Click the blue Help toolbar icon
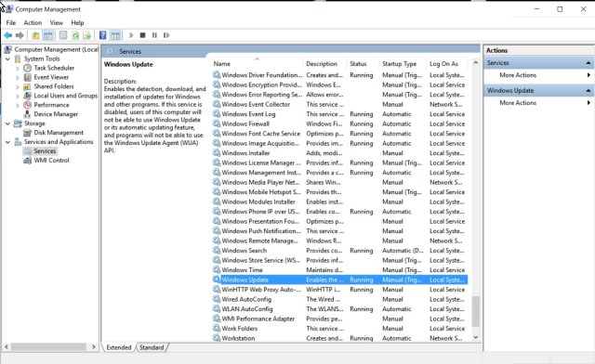This screenshot has height=364, width=595. (102, 35)
